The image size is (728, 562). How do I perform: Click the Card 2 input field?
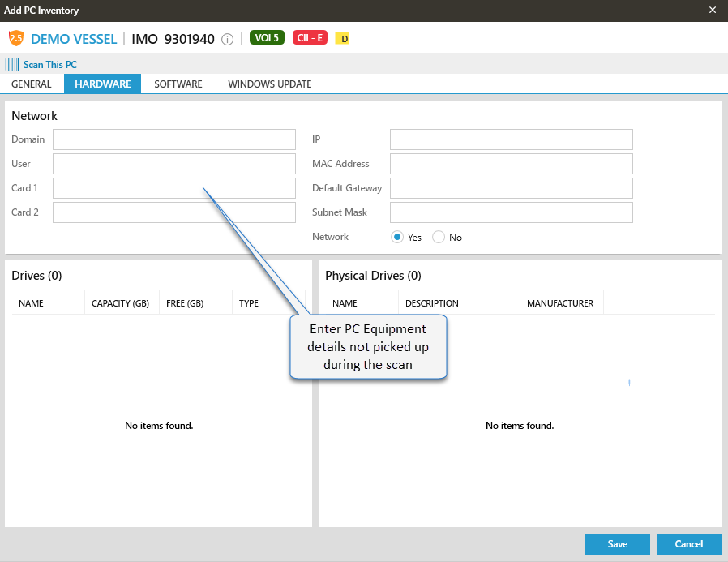[174, 212]
